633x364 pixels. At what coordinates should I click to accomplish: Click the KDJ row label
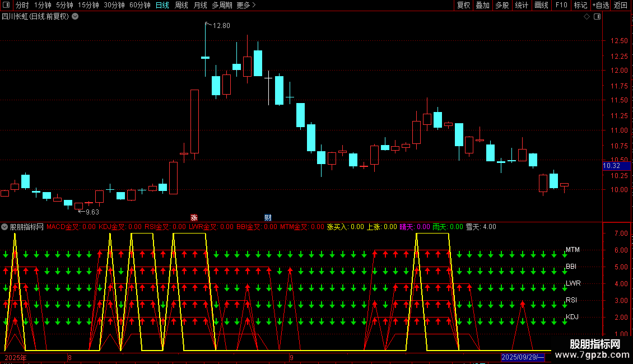tap(572, 317)
